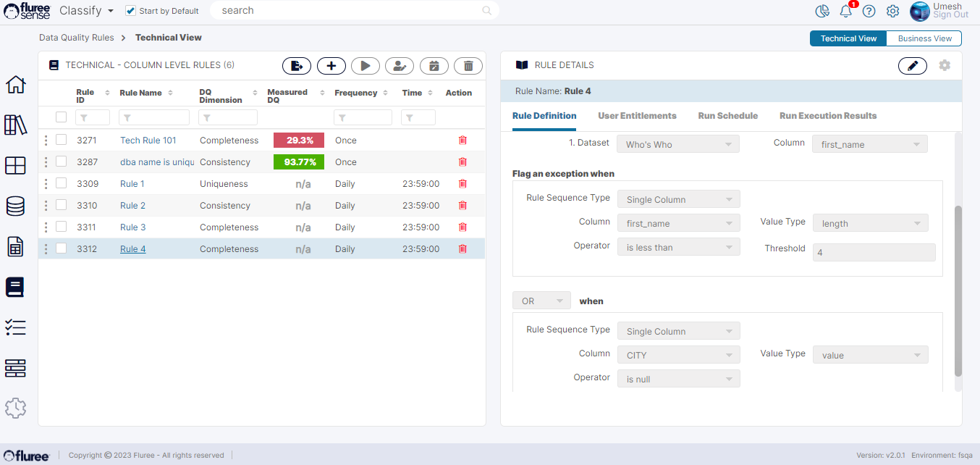This screenshot has height=465, width=980.
Task: Open the schedule calendar icon in toolbar
Action: (x=434, y=66)
